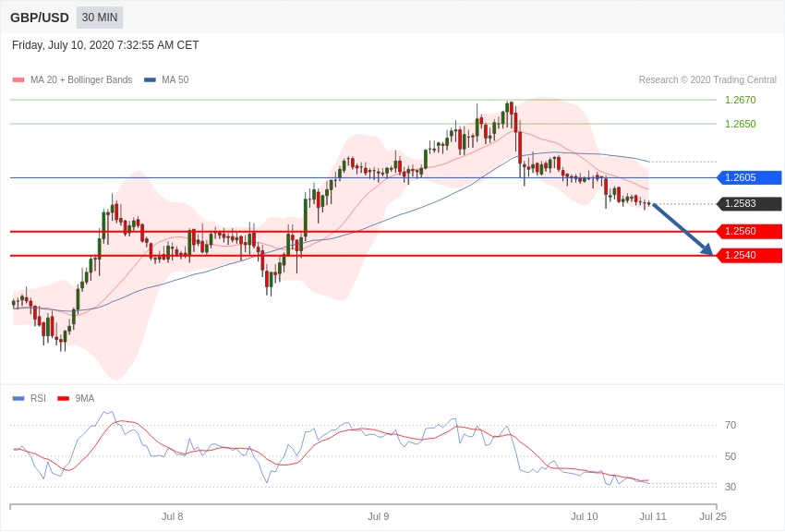
Task: Select the red 1.2560 support price tag
Action: click(x=749, y=232)
